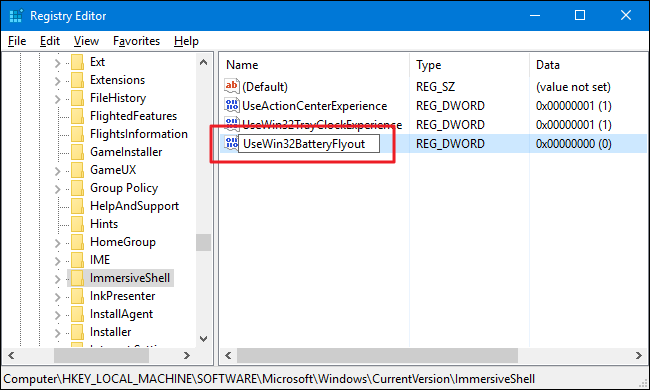Click the Installer folder icon
This screenshot has width=650, height=390.
(x=78, y=332)
